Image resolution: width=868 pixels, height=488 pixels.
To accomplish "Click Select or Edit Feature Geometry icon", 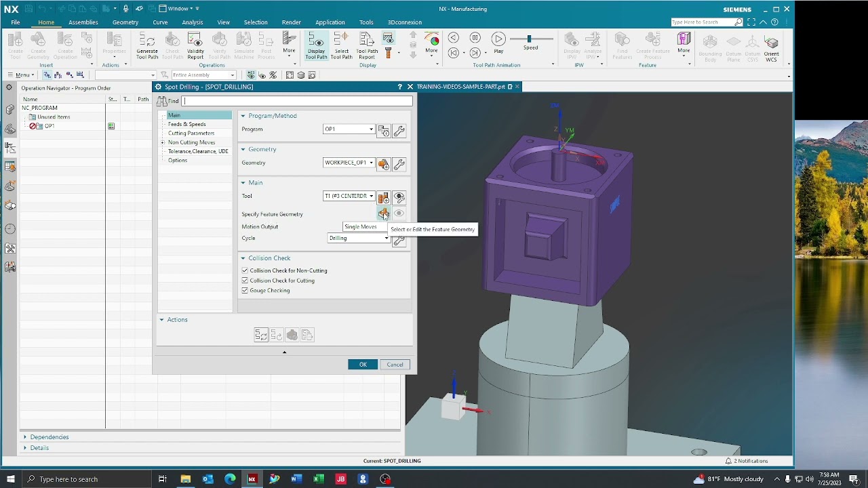I will pyautogui.click(x=384, y=214).
